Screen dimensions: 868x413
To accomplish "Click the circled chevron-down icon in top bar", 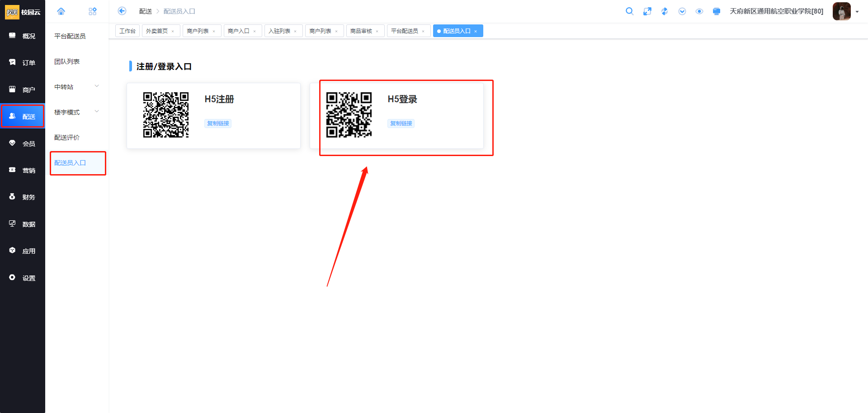I will [682, 11].
